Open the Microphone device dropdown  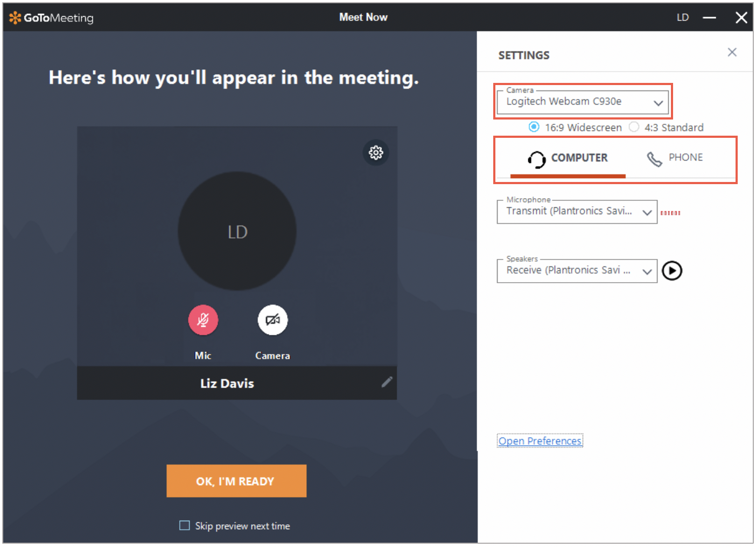coord(647,212)
